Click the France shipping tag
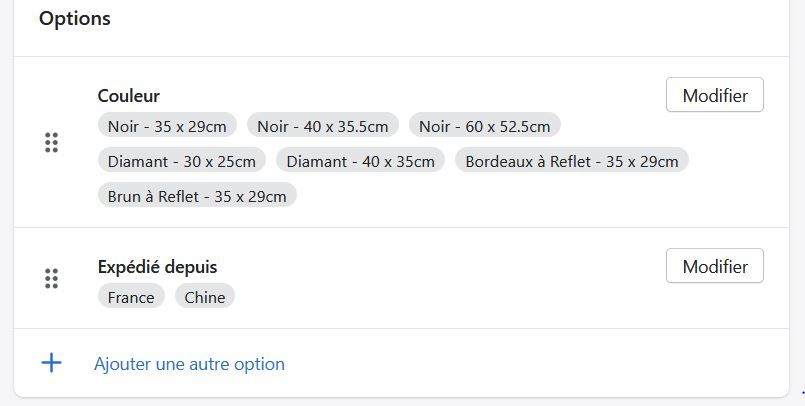Viewport: 805px width, 406px height. click(x=131, y=297)
